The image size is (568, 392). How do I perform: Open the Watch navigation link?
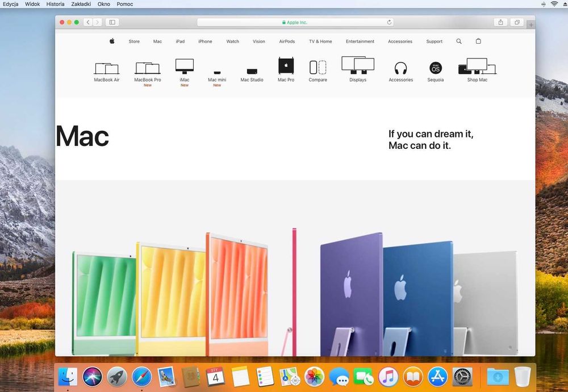(x=232, y=41)
